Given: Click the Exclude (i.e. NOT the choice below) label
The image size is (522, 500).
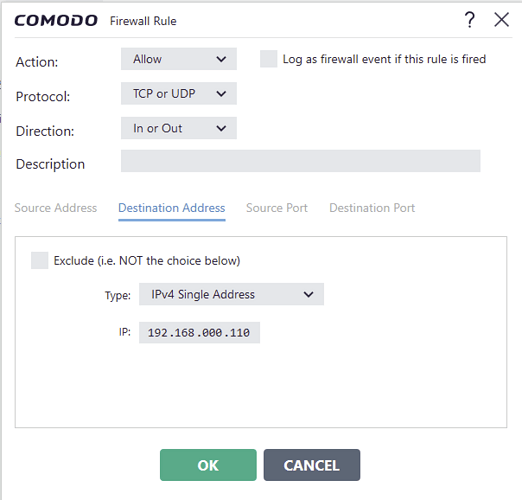Looking at the screenshot, I should 147,261.
